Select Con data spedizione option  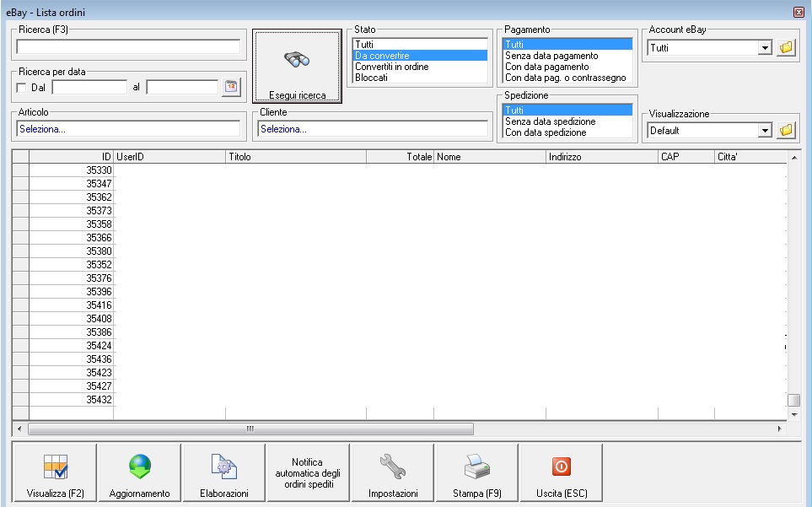[x=567, y=132]
